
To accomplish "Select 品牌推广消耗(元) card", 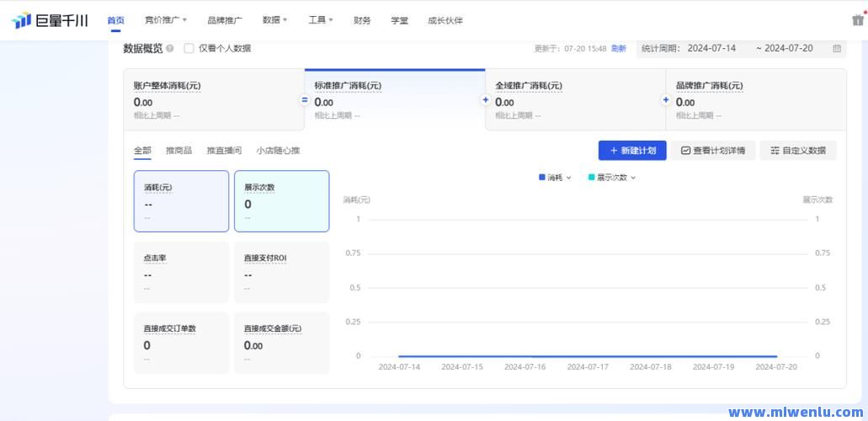I will [756, 99].
